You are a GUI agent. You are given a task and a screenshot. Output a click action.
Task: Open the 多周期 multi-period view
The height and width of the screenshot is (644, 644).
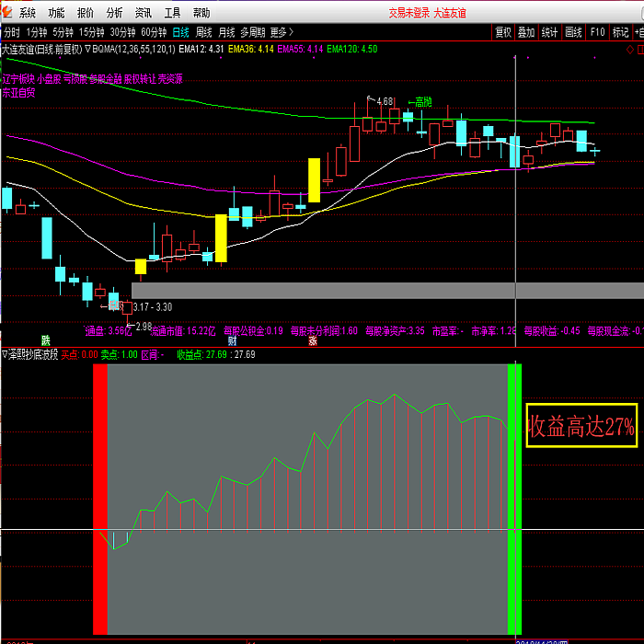pos(253,32)
